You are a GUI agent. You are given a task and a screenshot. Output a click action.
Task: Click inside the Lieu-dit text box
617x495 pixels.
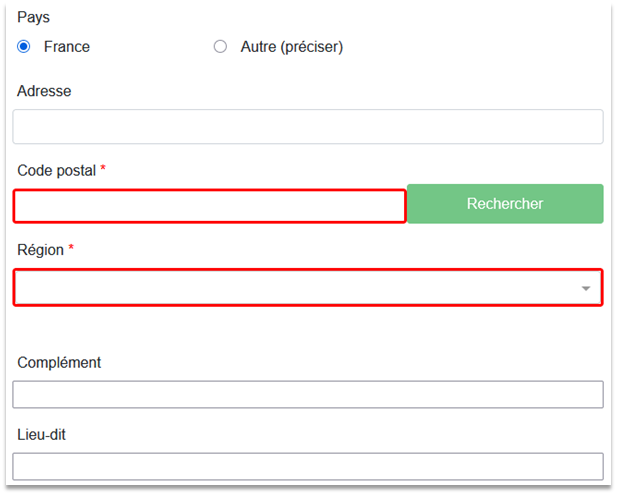click(x=308, y=466)
